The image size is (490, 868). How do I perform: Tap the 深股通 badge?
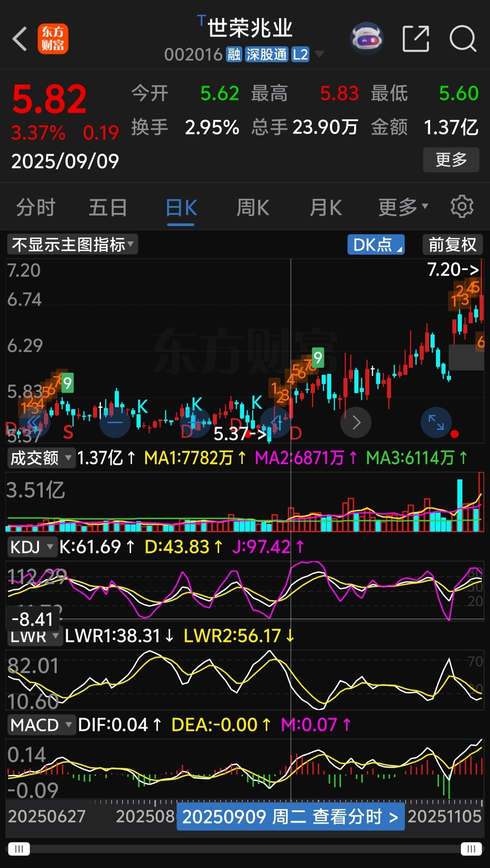tap(267, 54)
